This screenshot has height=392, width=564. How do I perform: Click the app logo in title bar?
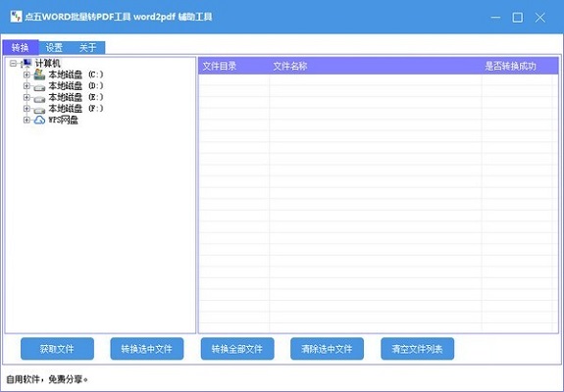[x=16, y=17]
